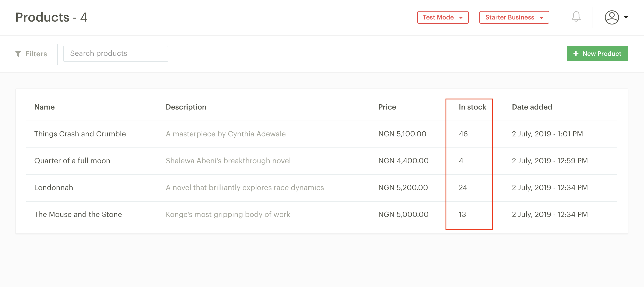Screen dimensions: 644x287
Task: Focus the Search products field
Action: click(116, 53)
